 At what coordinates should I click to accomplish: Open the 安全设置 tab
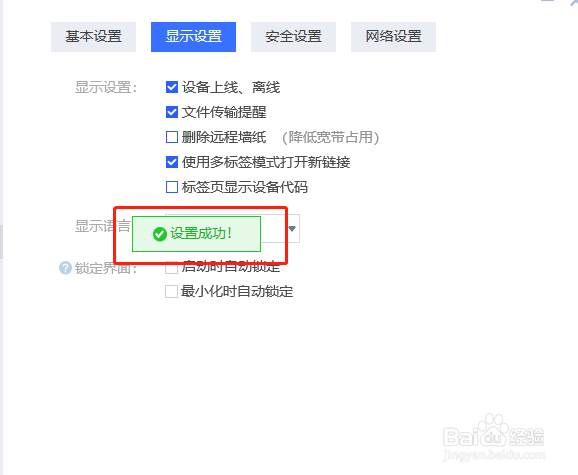click(293, 37)
